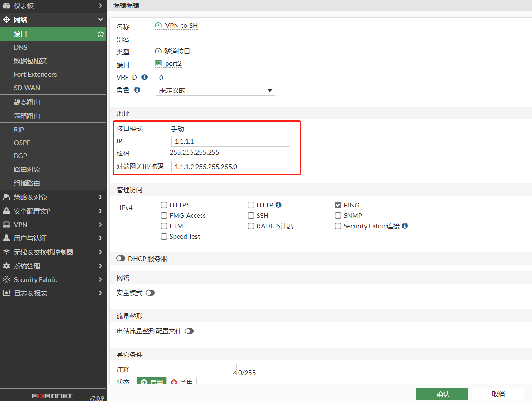The height and width of the screenshot is (401, 532).
Task: Click the port2 interface icon
Action: [x=158, y=64]
